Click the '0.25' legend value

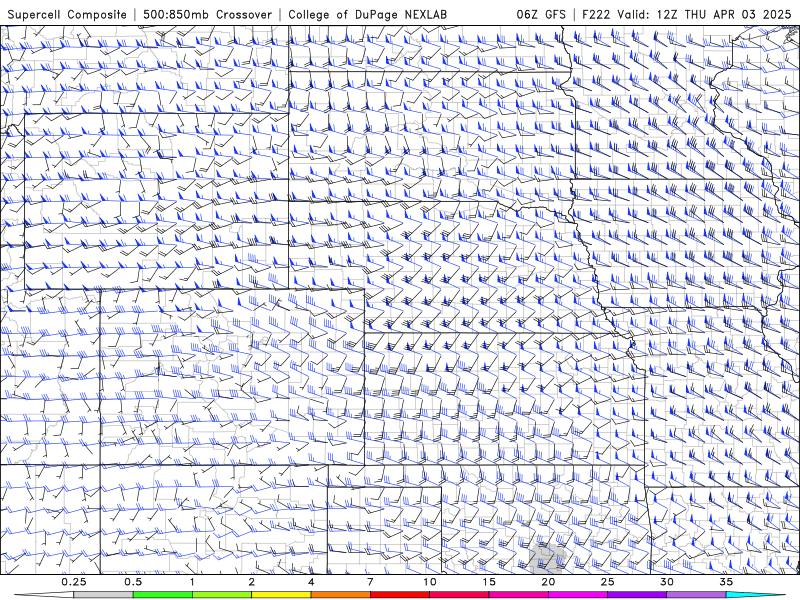point(74,582)
